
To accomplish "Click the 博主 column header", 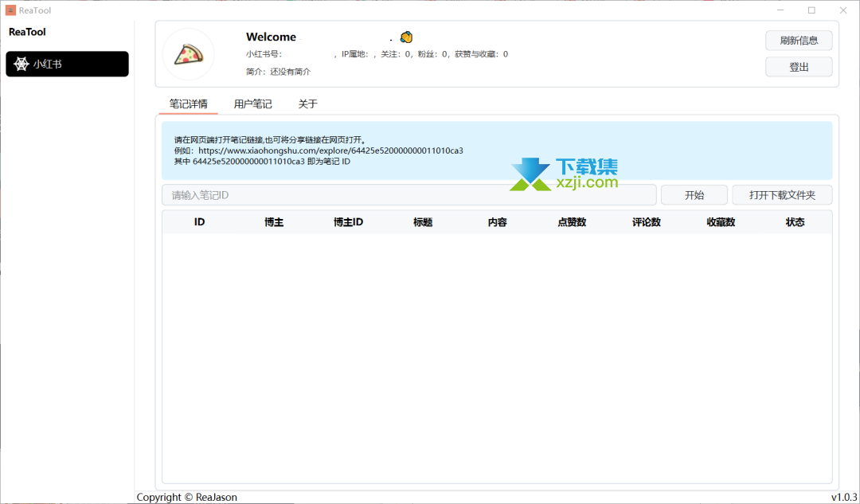I will [274, 222].
